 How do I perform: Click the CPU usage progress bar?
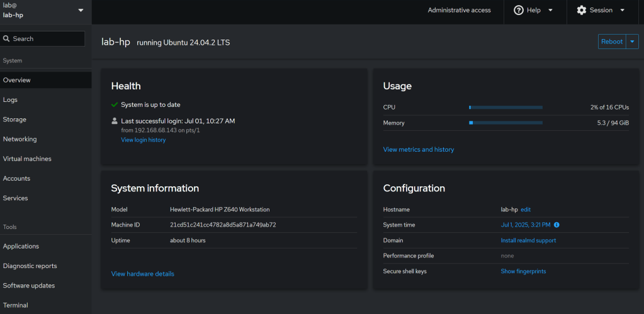506,108
